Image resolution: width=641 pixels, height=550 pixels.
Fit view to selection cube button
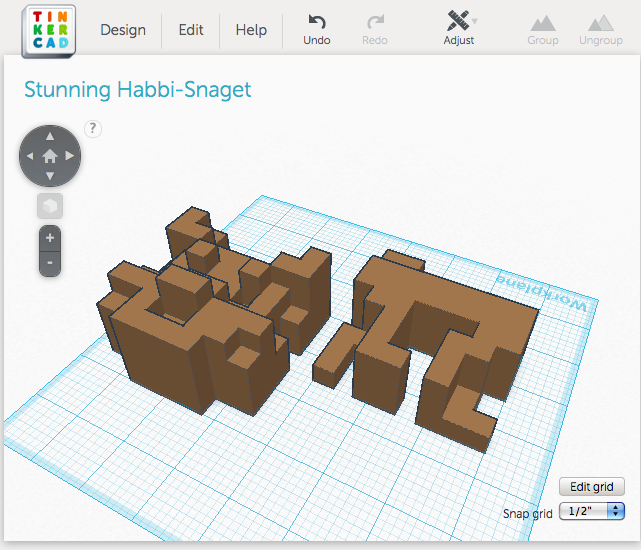[x=50, y=206]
